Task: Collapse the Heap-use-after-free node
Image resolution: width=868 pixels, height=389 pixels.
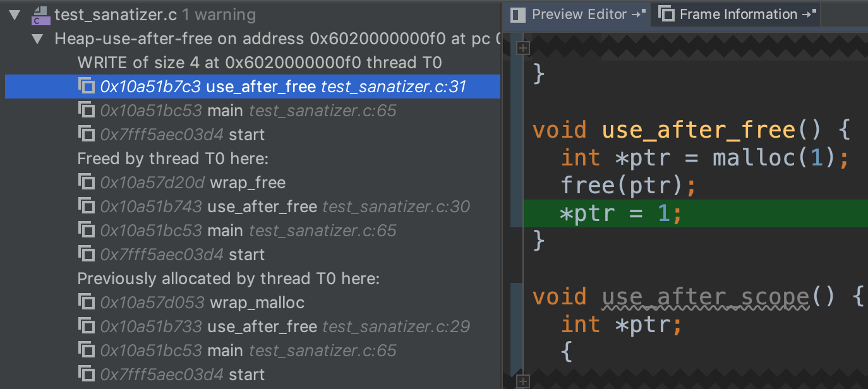Action: [37, 39]
